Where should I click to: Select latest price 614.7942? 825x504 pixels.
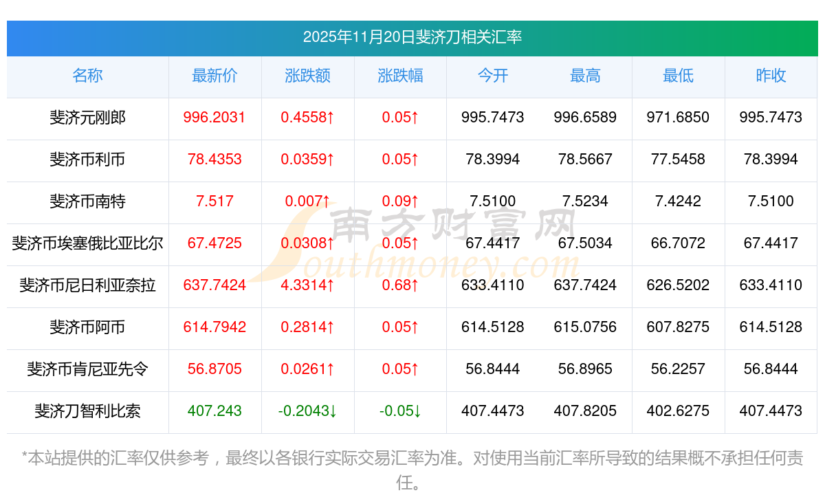214,327
